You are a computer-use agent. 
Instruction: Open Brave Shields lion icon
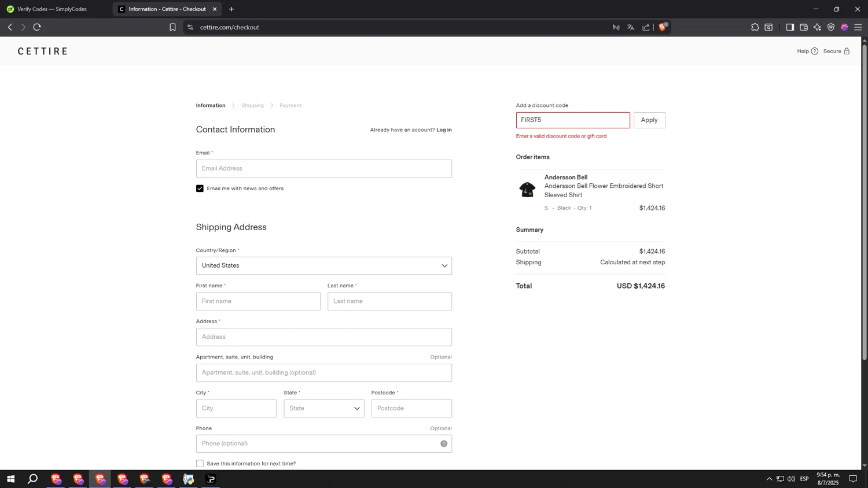click(x=663, y=27)
